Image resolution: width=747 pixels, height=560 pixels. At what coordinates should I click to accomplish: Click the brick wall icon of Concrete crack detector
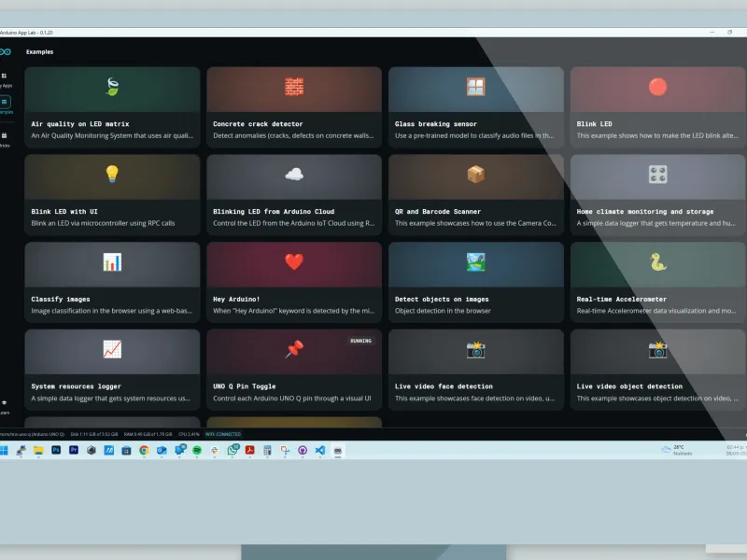(294, 87)
